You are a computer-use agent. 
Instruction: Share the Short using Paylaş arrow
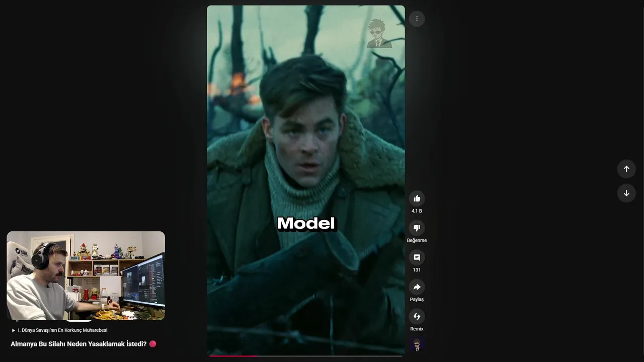click(417, 287)
